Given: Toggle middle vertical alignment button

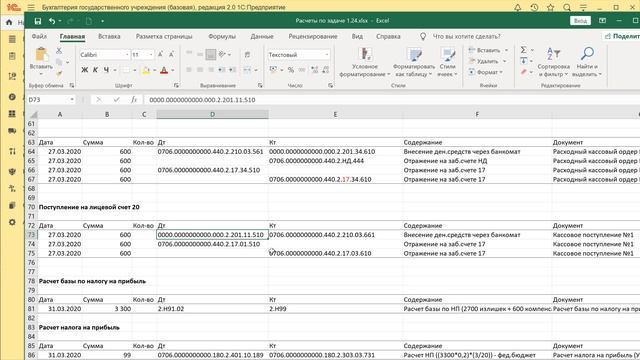Looking at the screenshot, I should point(200,54).
